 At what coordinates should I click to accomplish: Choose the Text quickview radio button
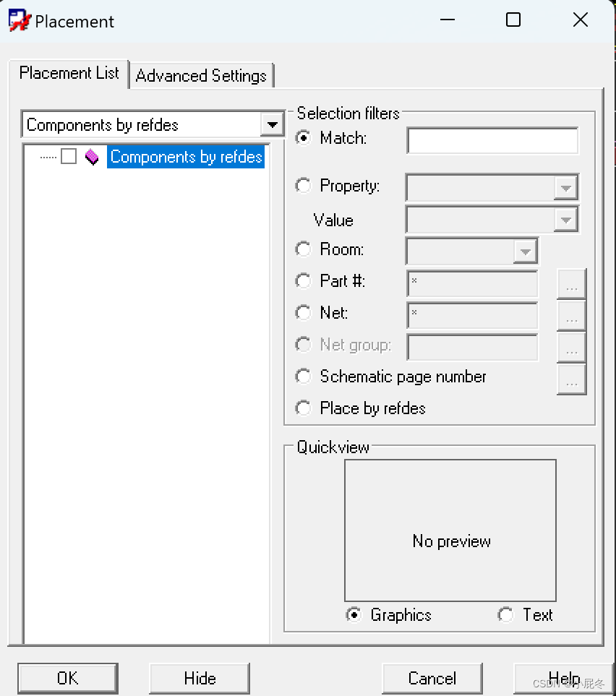point(505,615)
